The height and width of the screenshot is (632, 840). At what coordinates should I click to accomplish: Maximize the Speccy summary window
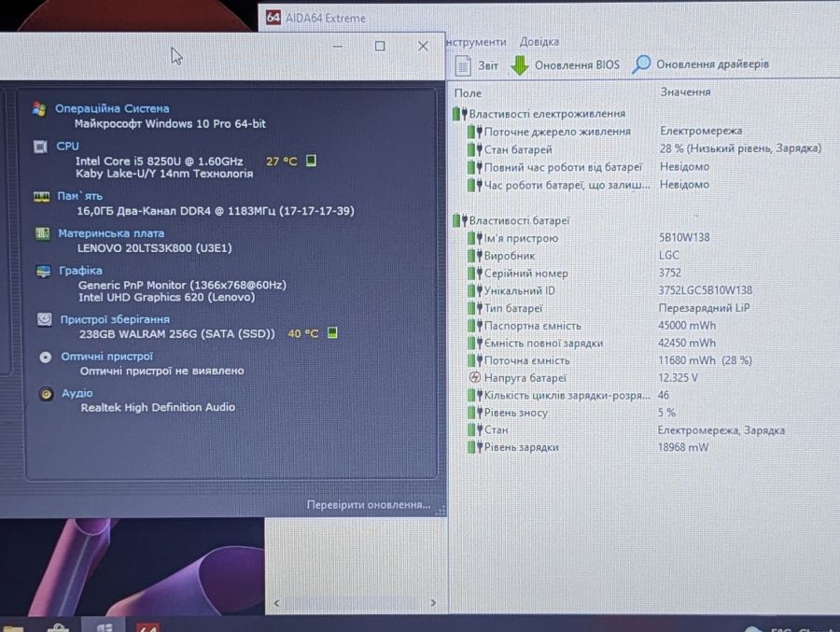[x=380, y=46]
